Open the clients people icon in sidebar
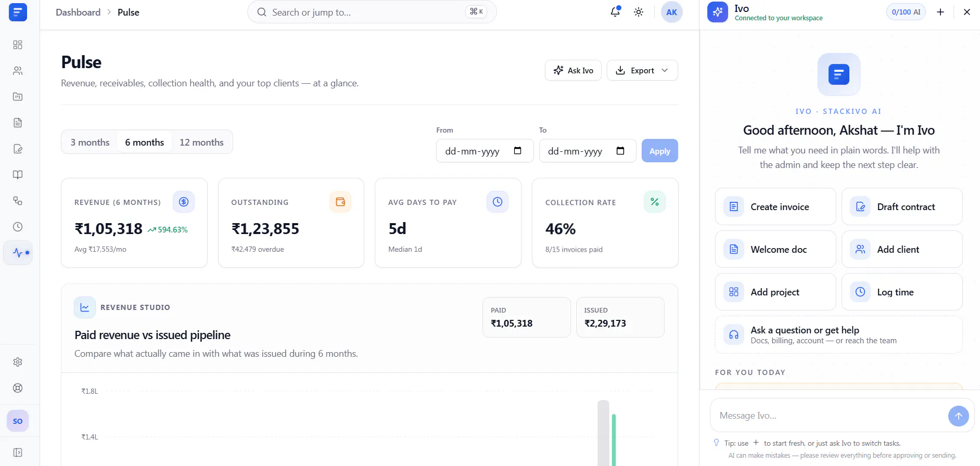 point(18,71)
